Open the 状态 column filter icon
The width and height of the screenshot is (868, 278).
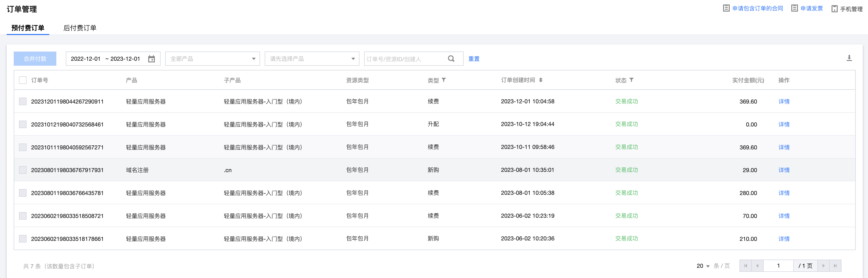pos(631,80)
